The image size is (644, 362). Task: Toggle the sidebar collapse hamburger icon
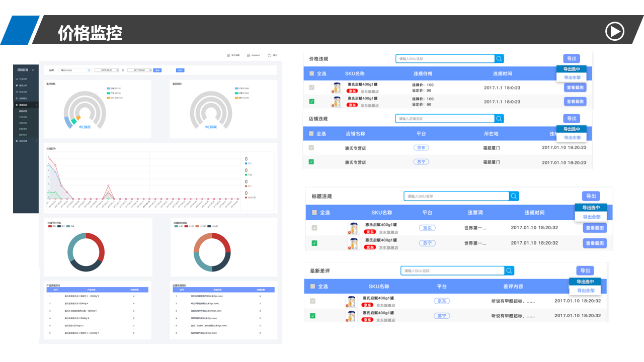pos(33,70)
